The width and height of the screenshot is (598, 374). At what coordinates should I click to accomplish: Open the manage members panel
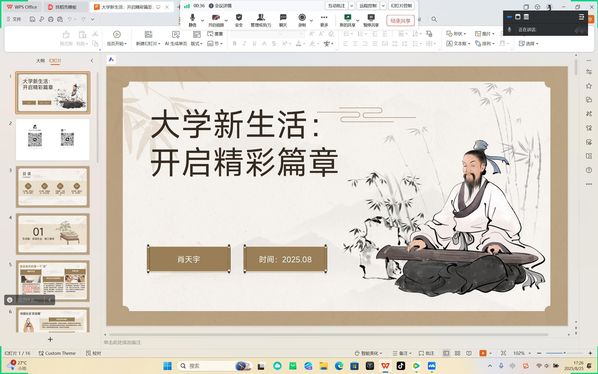click(260, 20)
